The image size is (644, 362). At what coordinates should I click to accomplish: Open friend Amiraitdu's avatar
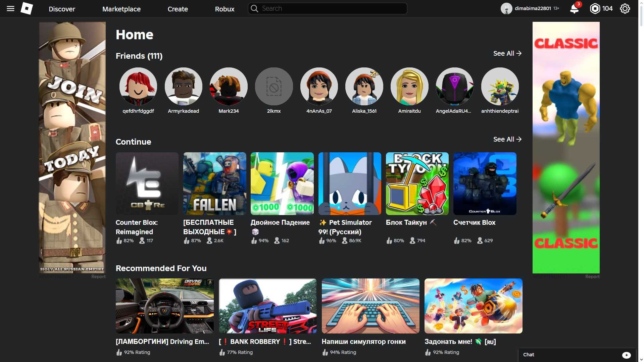coord(409,87)
